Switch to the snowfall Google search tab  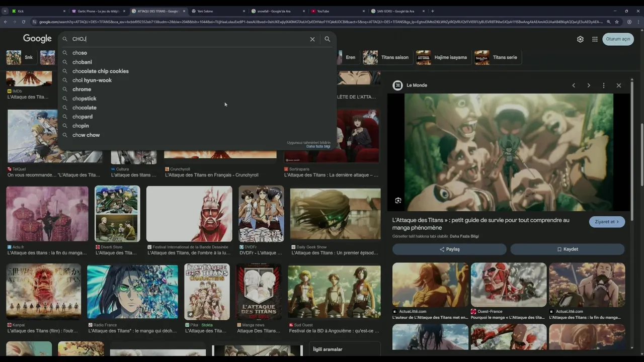[277, 11]
